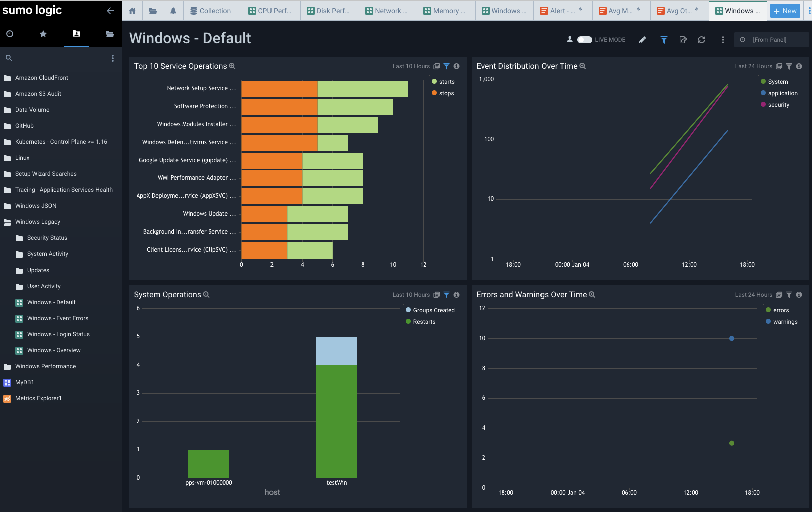Toggle the Live Mode switch
The height and width of the screenshot is (512, 812).
point(584,40)
